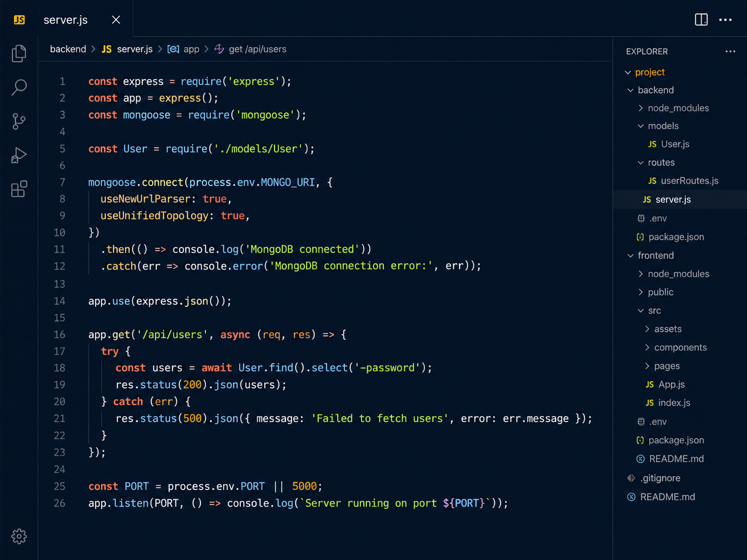
Task: Expand the components folder
Action: click(x=647, y=348)
